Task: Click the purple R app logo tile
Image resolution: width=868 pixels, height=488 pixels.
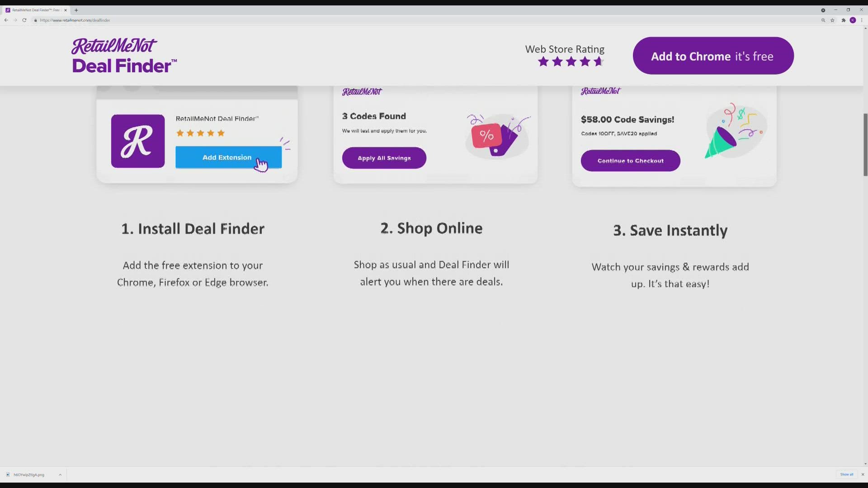Action: click(x=138, y=141)
